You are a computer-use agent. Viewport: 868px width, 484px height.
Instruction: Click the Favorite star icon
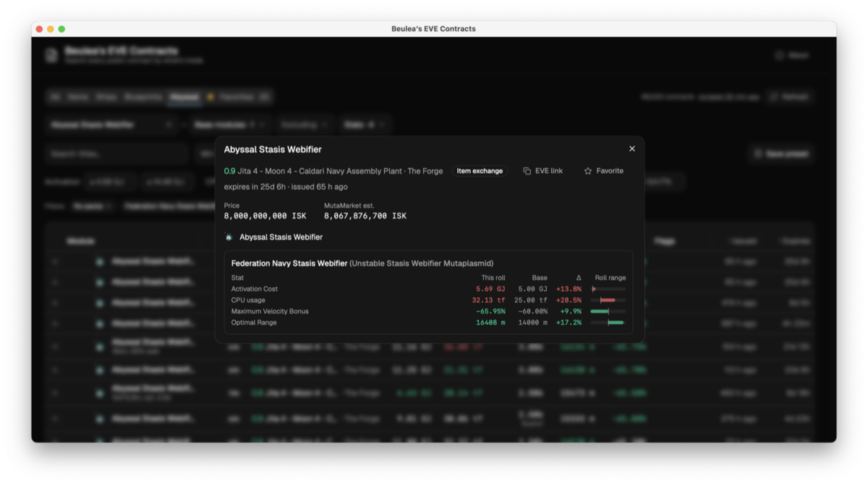coord(588,171)
